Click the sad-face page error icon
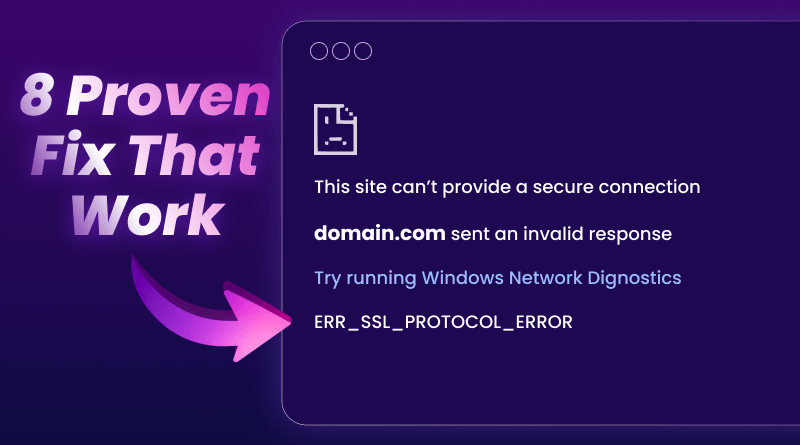This screenshot has height=445, width=800. coord(335,129)
